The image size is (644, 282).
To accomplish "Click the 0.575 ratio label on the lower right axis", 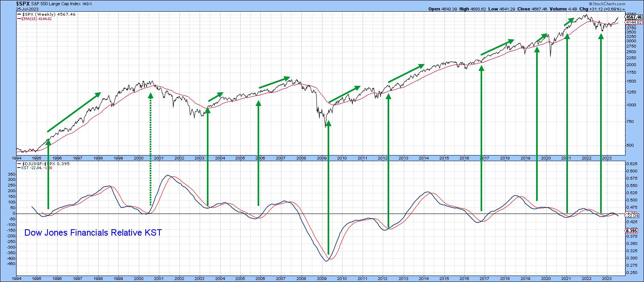I will [633, 178].
